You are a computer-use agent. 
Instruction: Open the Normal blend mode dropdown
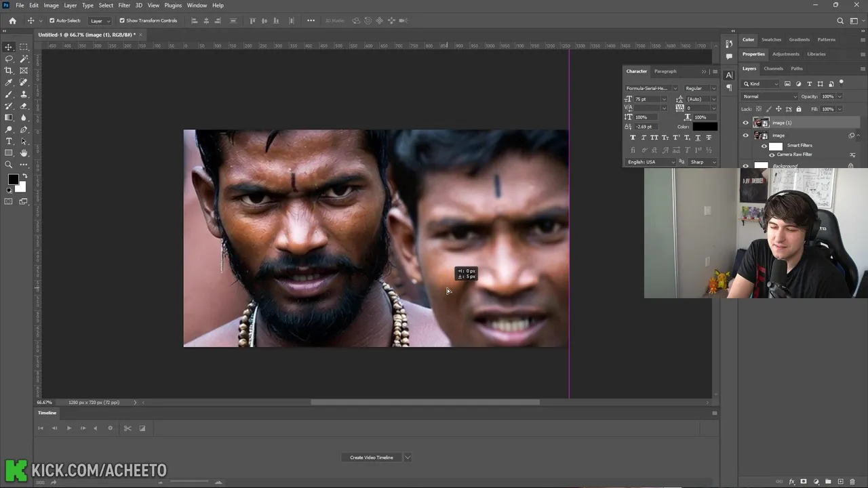point(770,96)
